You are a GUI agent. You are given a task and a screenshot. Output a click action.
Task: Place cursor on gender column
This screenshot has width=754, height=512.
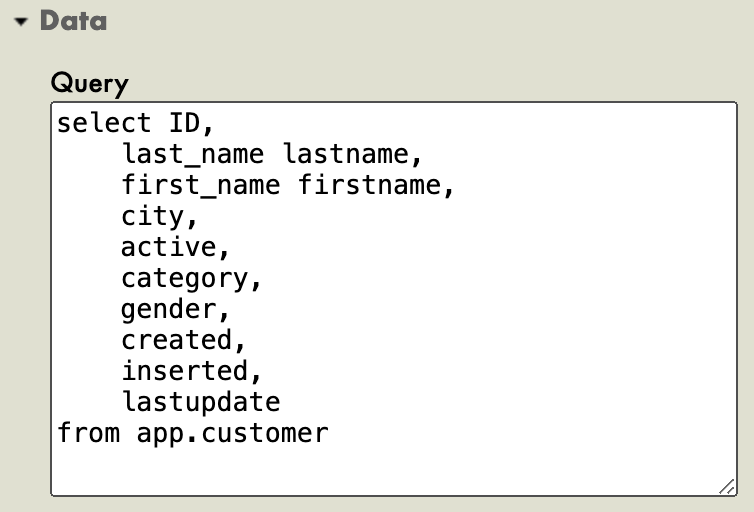click(169, 309)
